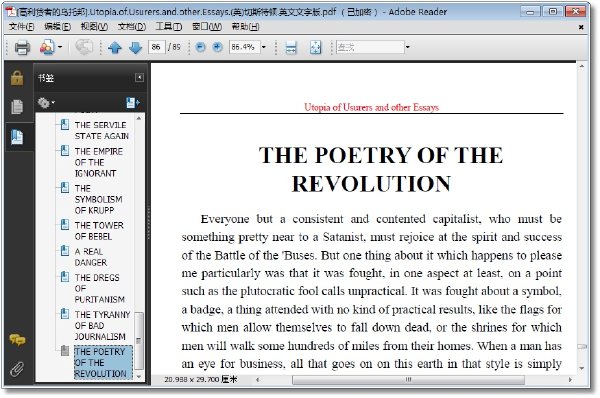
Task: Collapse the bookmarks panel with its button
Action: [x=139, y=78]
